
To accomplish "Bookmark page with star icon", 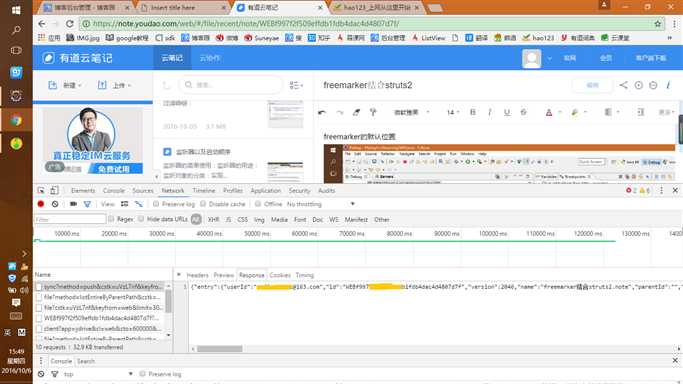I will point(658,24).
